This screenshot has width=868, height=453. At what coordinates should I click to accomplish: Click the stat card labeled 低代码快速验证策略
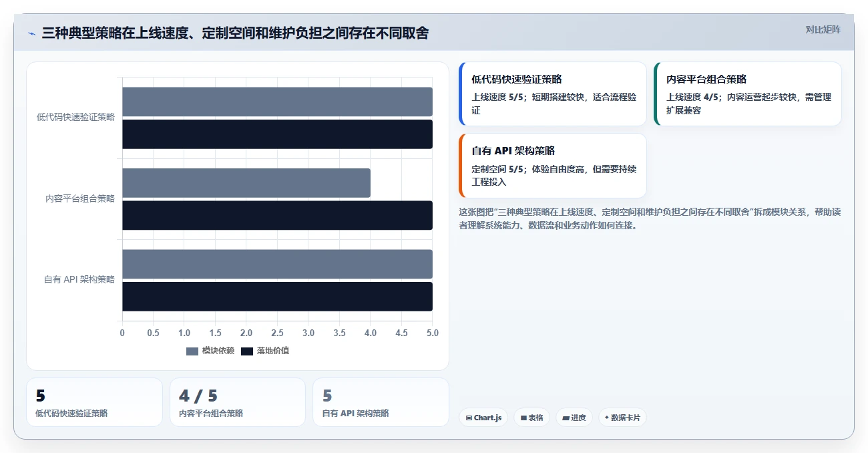[x=94, y=402]
